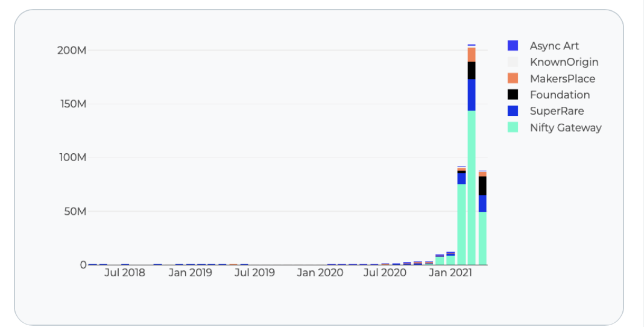Toggle the KnownOrigin legend swatch

point(513,62)
